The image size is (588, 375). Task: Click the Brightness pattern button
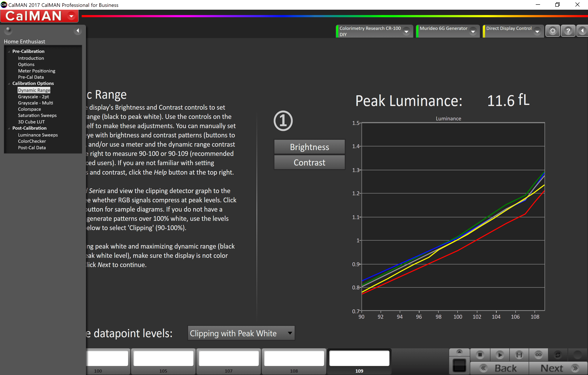pos(309,147)
